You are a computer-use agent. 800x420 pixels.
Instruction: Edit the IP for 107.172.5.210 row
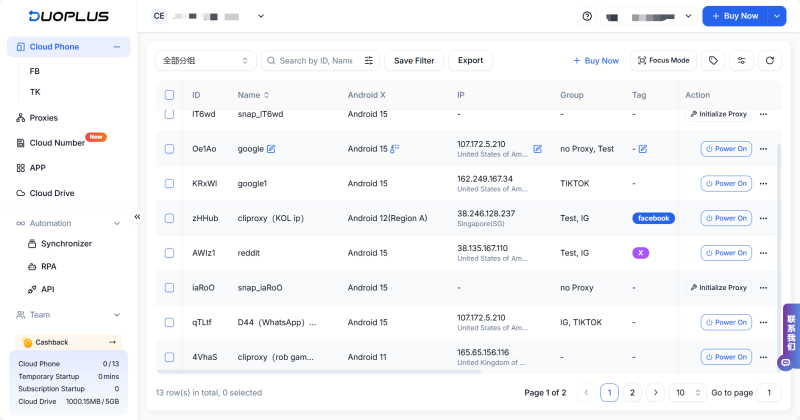[x=537, y=149]
